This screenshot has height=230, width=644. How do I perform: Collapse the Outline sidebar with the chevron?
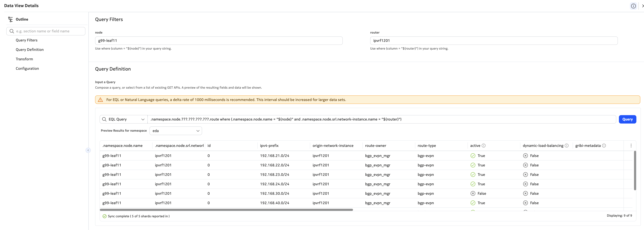pyautogui.click(x=88, y=150)
